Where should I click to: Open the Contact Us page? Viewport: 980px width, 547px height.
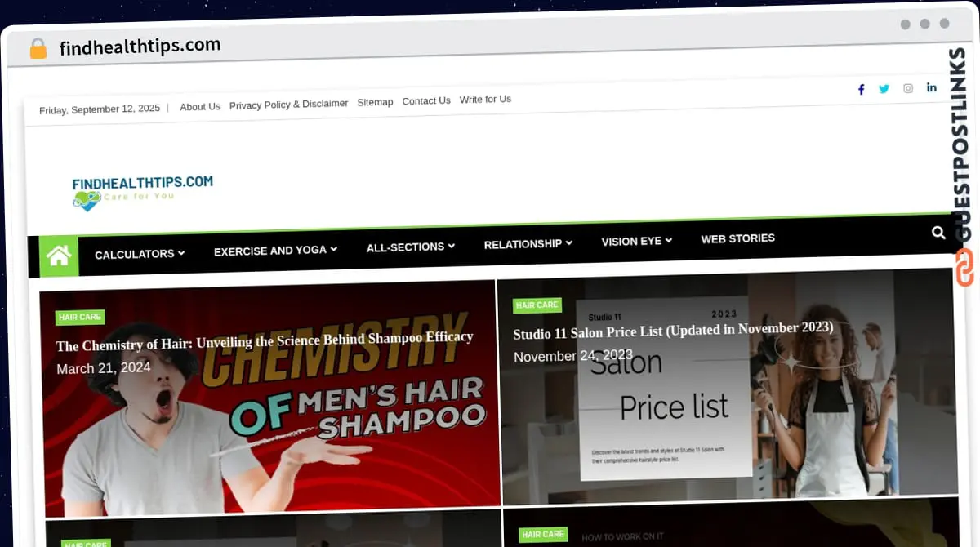coord(426,100)
